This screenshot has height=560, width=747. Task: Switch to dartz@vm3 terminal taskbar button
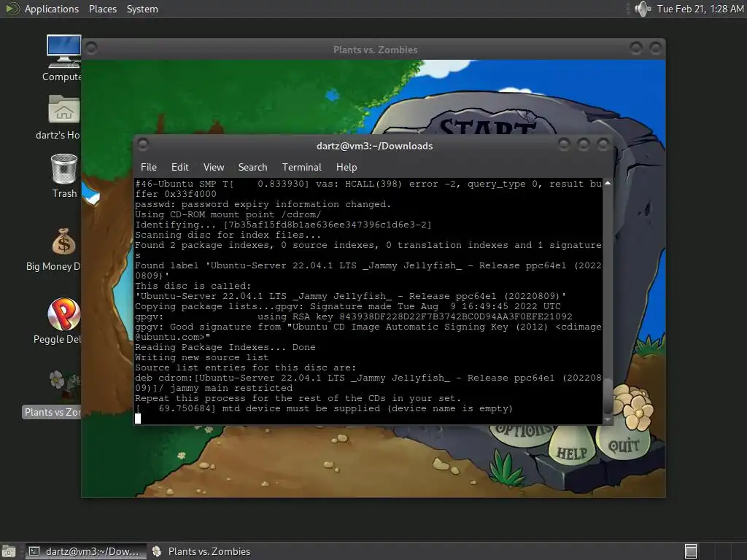[x=85, y=551]
